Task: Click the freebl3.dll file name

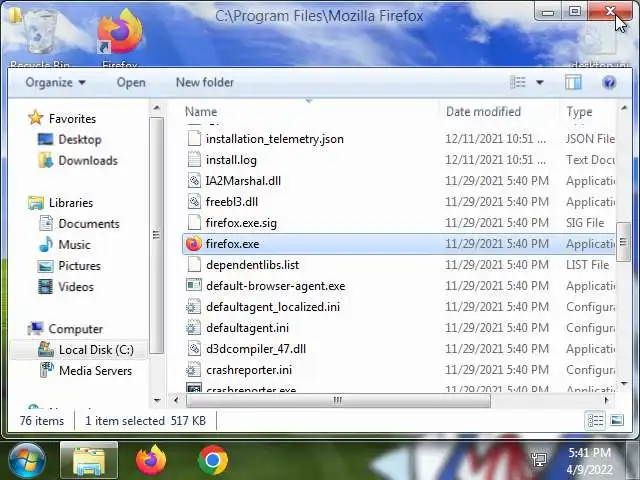Action: point(232,202)
